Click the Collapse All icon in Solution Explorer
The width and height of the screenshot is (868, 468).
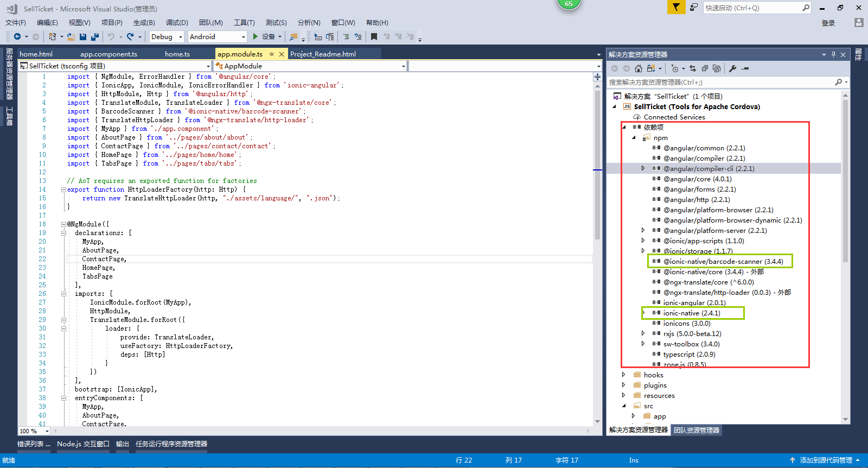tap(705, 68)
